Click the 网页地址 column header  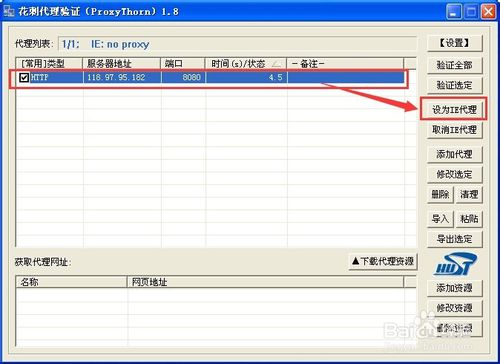click(x=266, y=282)
